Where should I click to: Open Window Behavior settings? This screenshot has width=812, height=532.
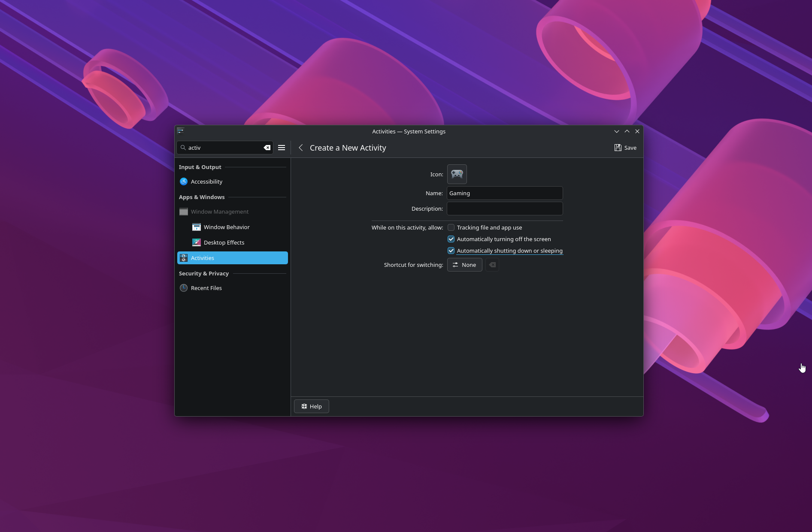pyautogui.click(x=233, y=227)
